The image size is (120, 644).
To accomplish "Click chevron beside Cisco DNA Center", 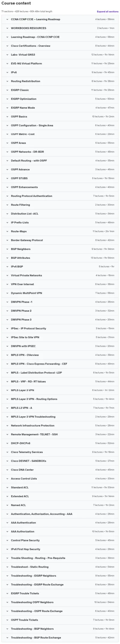I will (x=7, y=470).
